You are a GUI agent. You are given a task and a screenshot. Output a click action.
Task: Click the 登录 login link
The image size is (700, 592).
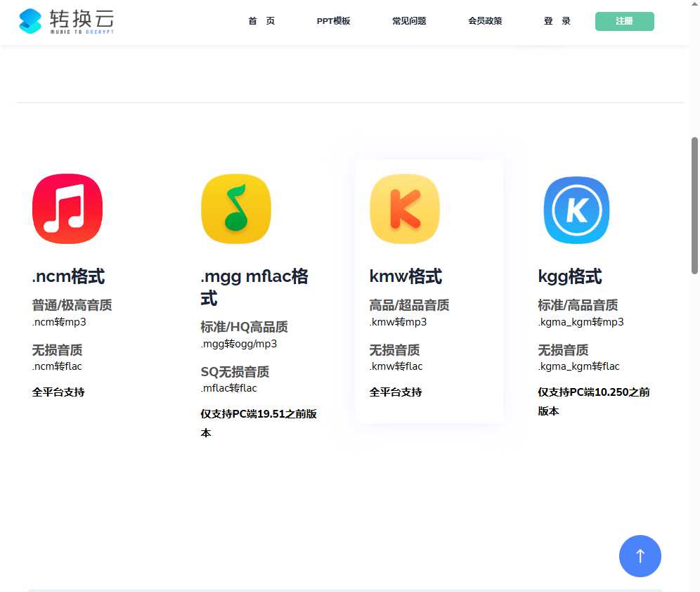(x=557, y=21)
